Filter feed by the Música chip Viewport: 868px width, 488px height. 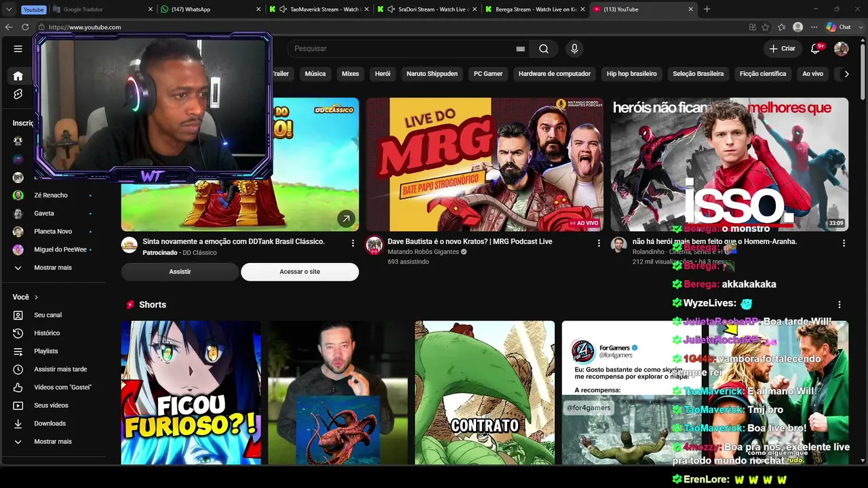click(x=315, y=74)
